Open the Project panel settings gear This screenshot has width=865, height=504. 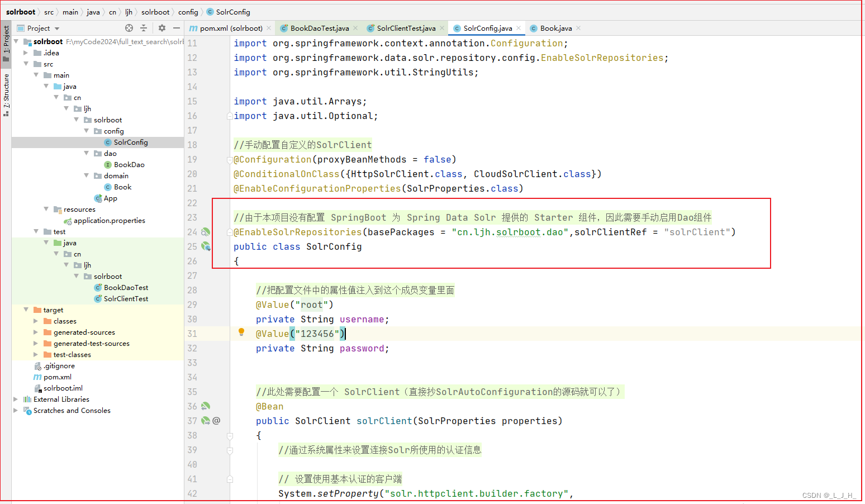(x=161, y=28)
